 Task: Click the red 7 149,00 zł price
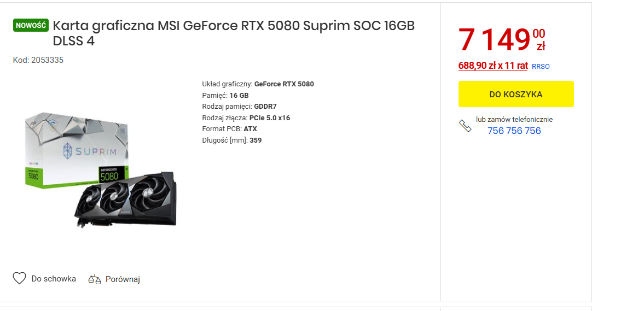[x=501, y=40]
